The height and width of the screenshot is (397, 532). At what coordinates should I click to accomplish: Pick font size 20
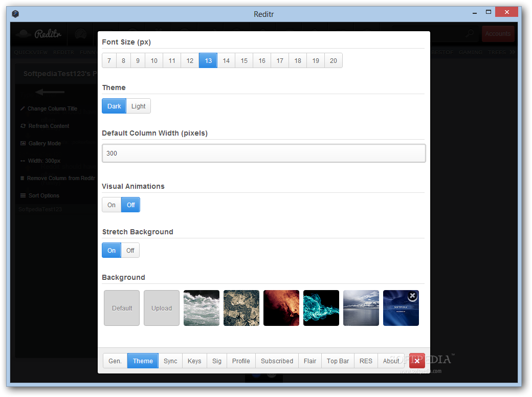click(334, 61)
